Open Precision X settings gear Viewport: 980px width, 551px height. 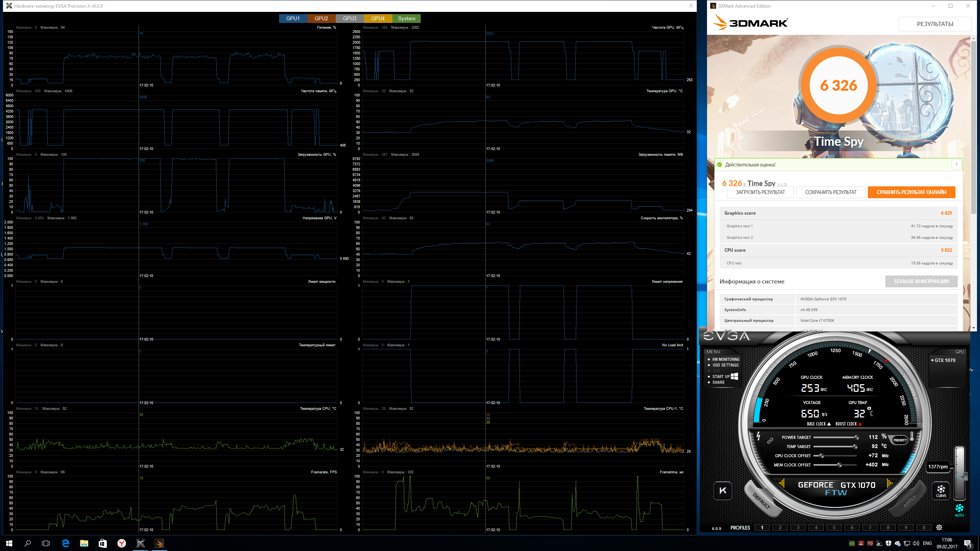pos(939,527)
